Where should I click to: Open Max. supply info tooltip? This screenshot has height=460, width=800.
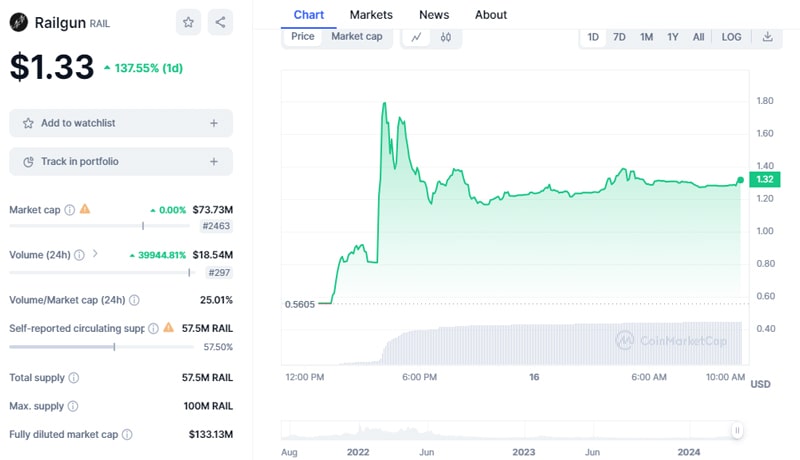tap(73, 406)
